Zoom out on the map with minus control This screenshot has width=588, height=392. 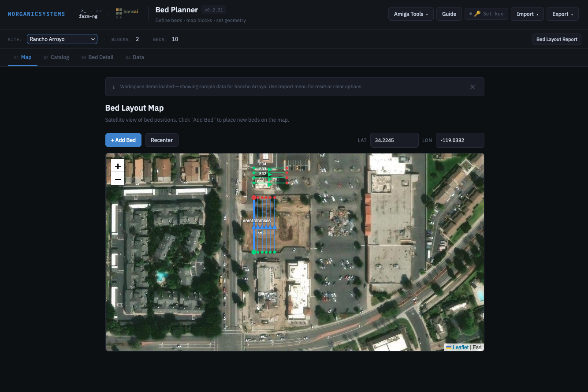[118, 179]
